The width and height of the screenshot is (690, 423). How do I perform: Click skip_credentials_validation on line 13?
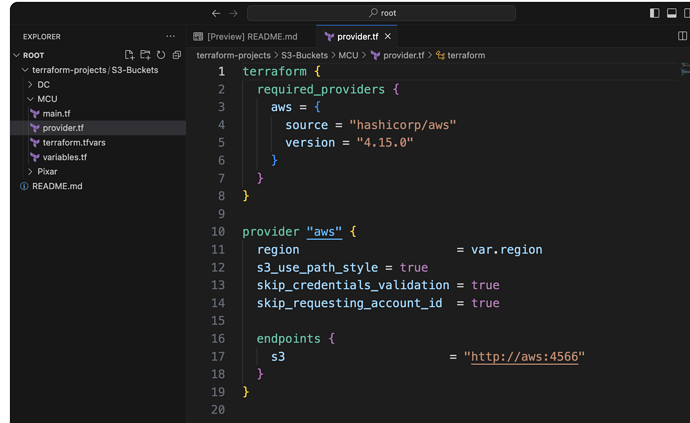(353, 285)
